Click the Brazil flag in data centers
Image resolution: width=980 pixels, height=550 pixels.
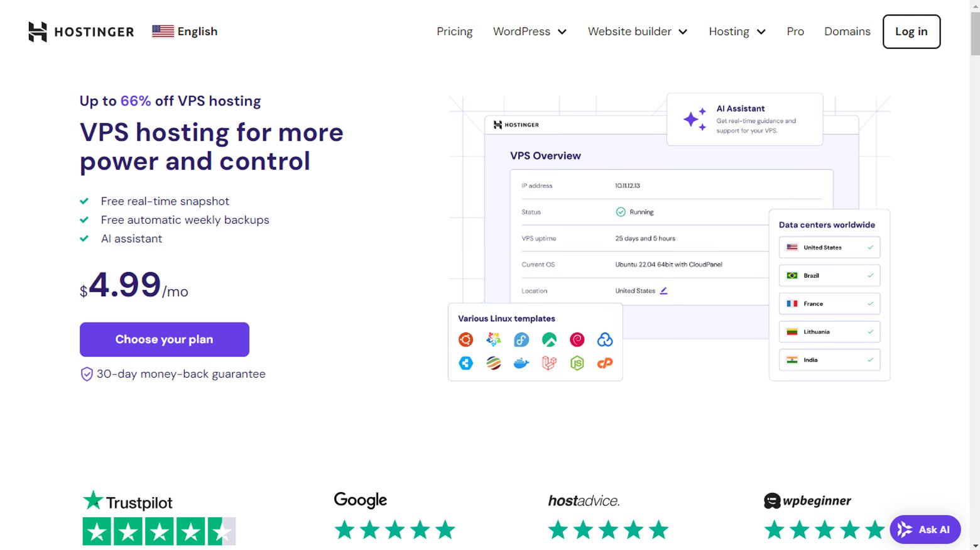pos(792,275)
